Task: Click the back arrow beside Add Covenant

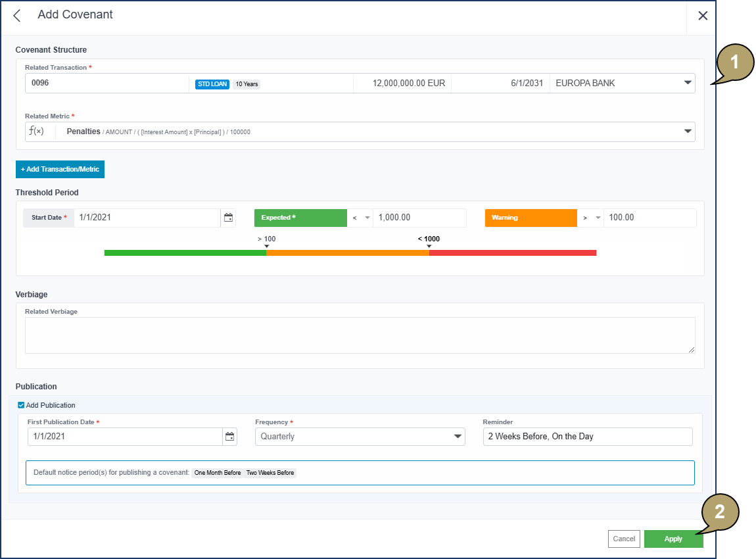Action: coord(17,16)
